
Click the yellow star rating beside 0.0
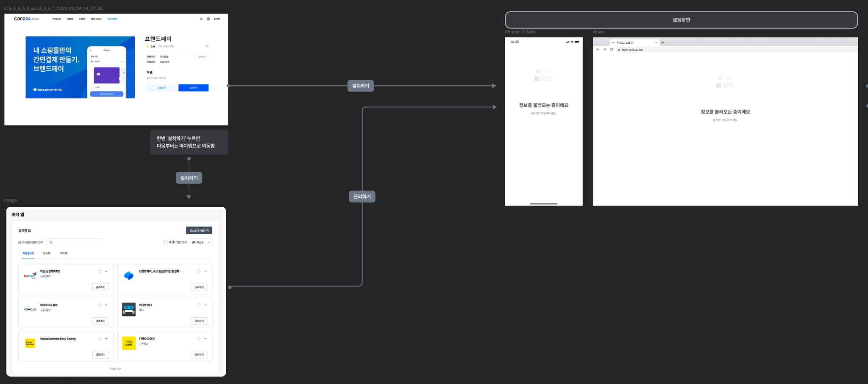pos(148,46)
